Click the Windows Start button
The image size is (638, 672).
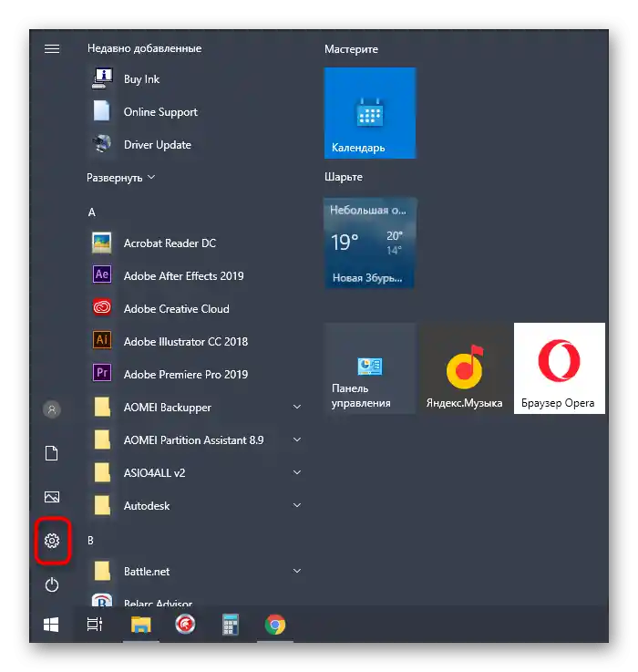pos(51,625)
